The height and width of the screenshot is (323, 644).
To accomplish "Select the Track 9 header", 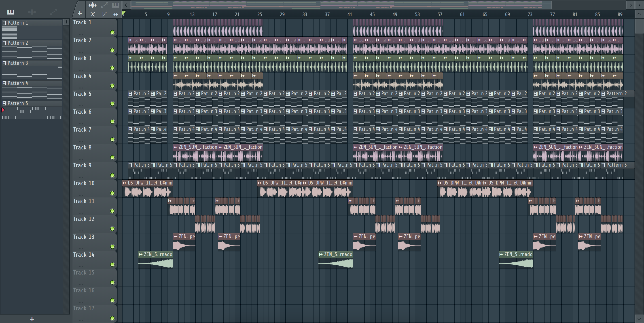I will [x=95, y=171].
